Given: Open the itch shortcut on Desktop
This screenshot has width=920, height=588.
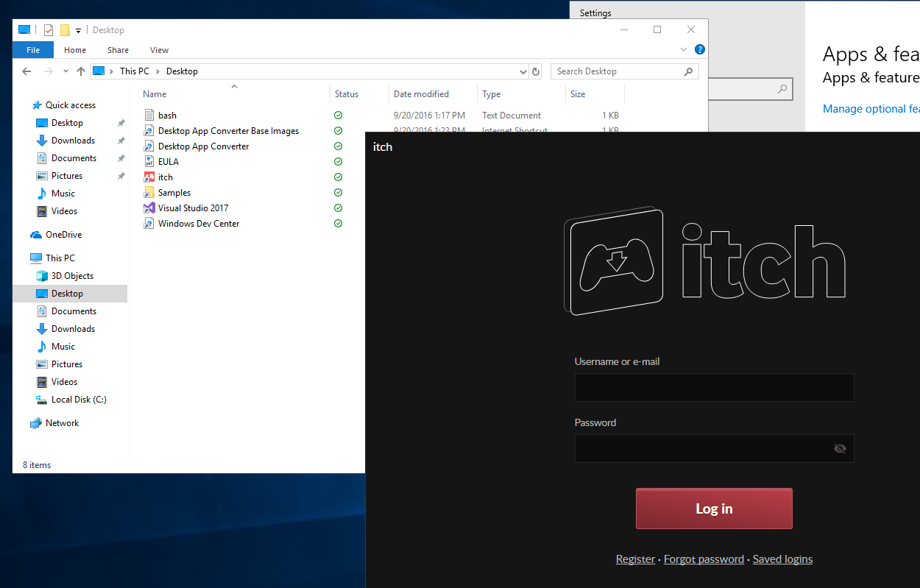Looking at the screenshot, I should coord(164,177).
